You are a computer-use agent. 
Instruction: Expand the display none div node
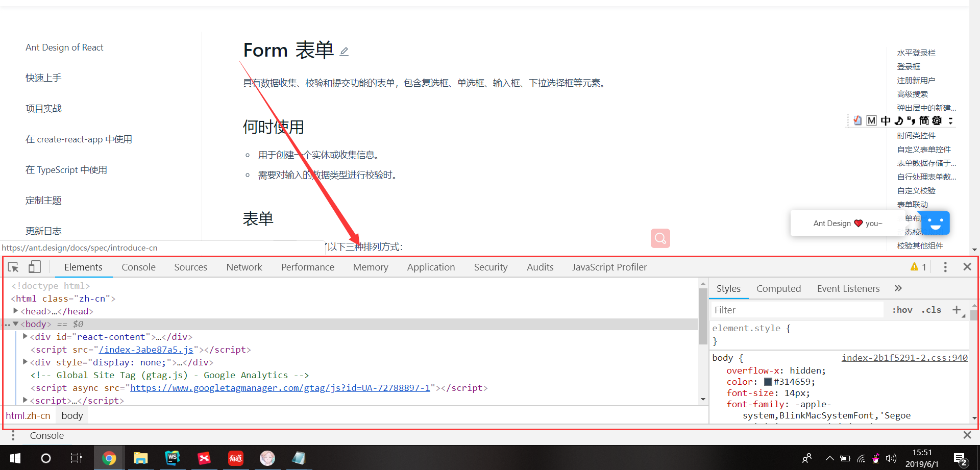pos(25,362)
